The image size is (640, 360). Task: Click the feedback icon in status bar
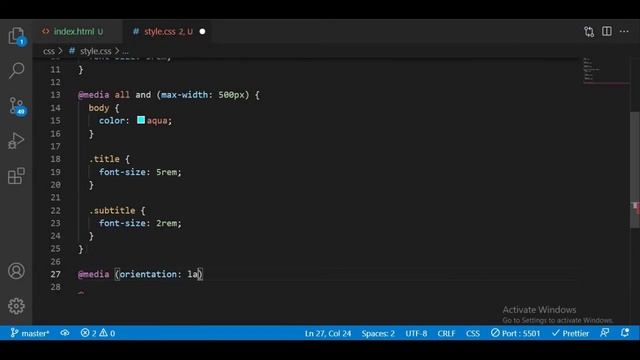click(604, 333)
